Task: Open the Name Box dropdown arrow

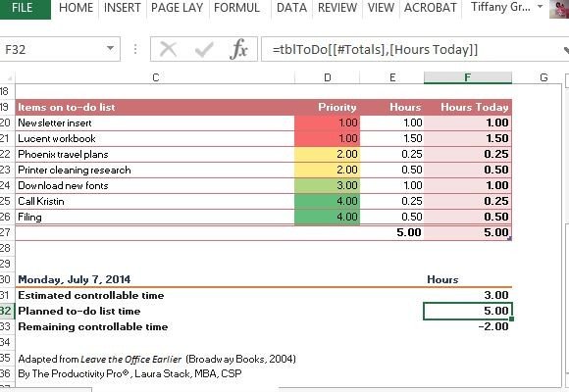Action: tap(110, 48)
